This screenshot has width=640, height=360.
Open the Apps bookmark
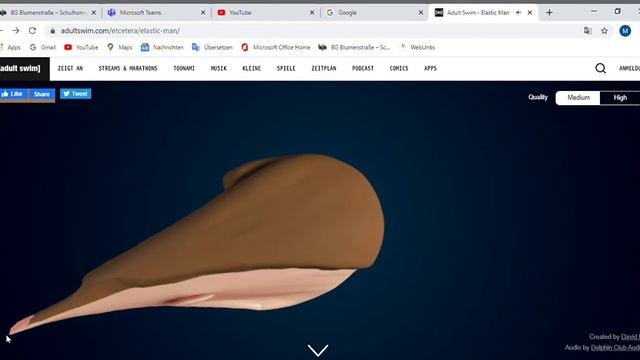(10, 47)
